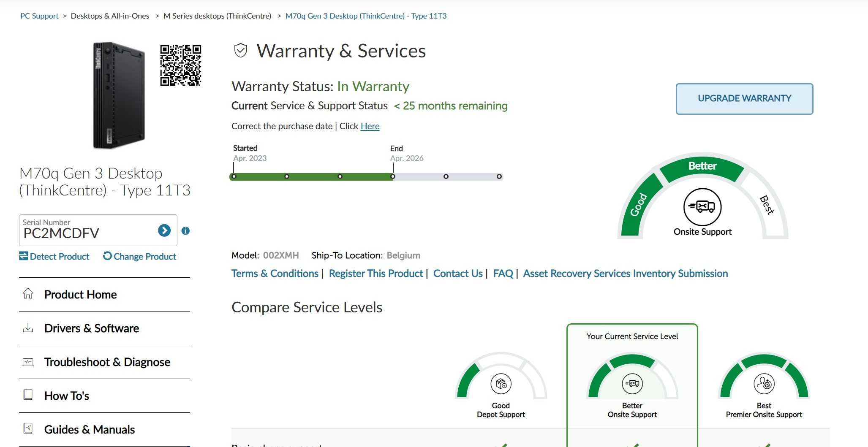The width and height of the screenshot is (868, 447).
Task: Click the Detect Product icon
Action: tap(24, 256)
